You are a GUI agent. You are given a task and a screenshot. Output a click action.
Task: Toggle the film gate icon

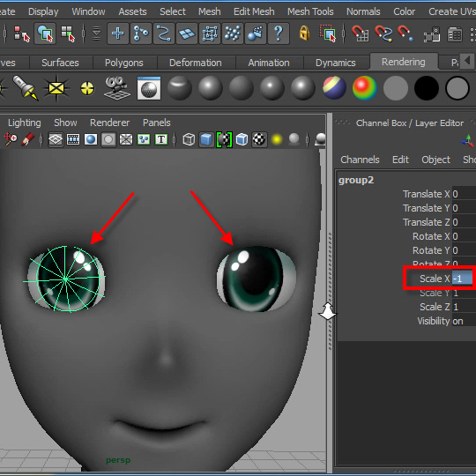(x=73, y=139)
